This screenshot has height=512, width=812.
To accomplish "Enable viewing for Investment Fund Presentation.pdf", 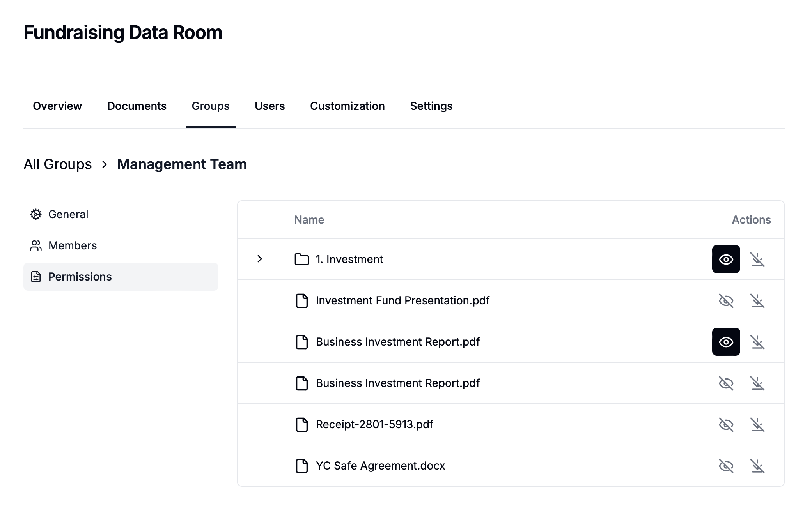I will pos(726,300).
